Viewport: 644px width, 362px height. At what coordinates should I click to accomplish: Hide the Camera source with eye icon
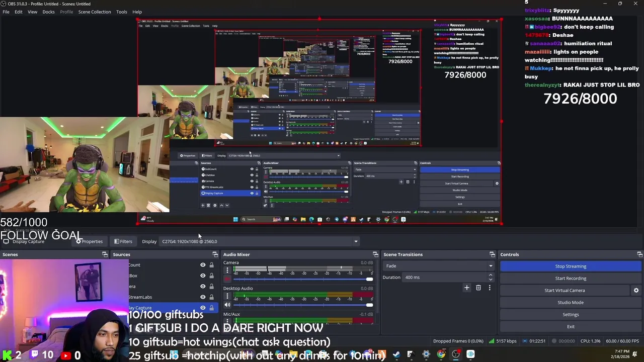coord(203,286)
